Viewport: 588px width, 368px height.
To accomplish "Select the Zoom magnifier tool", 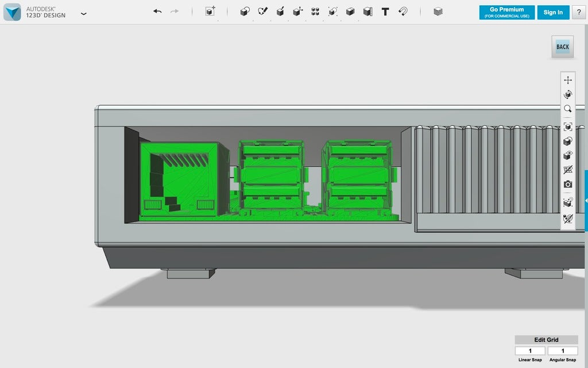I will point(568,109).
